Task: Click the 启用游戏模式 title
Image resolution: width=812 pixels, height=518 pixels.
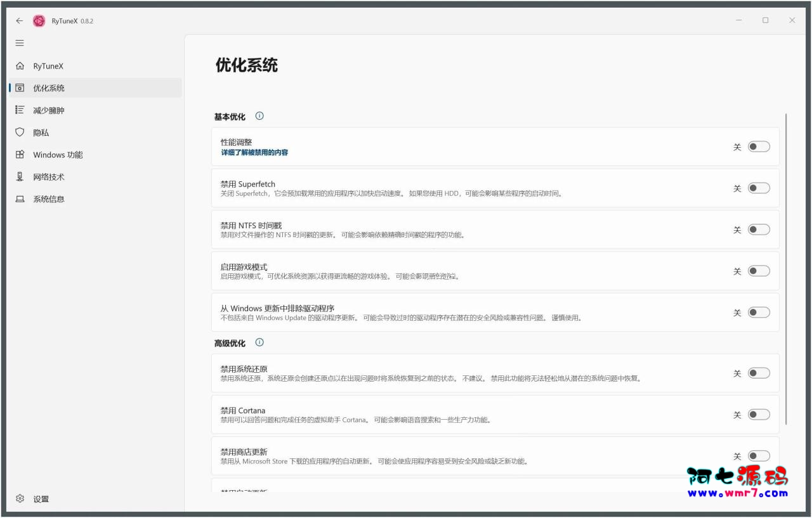Action: (x=244, y=267)
